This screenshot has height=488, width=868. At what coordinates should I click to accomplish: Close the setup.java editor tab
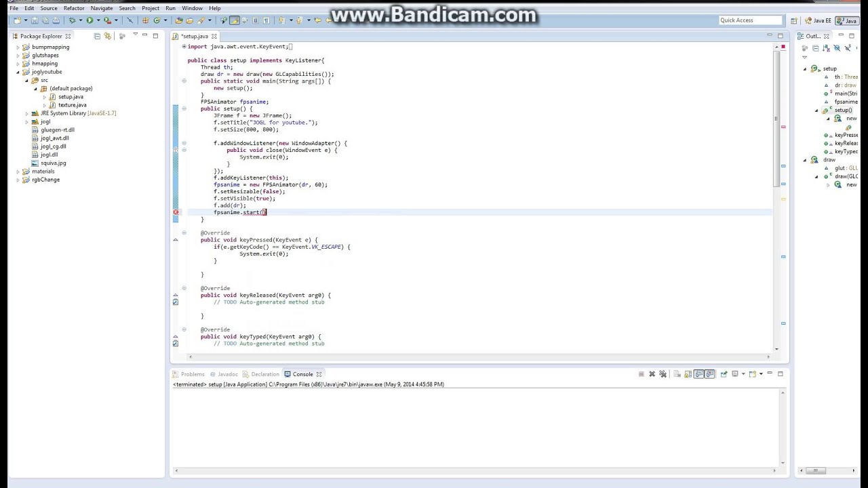pos(214,36)
